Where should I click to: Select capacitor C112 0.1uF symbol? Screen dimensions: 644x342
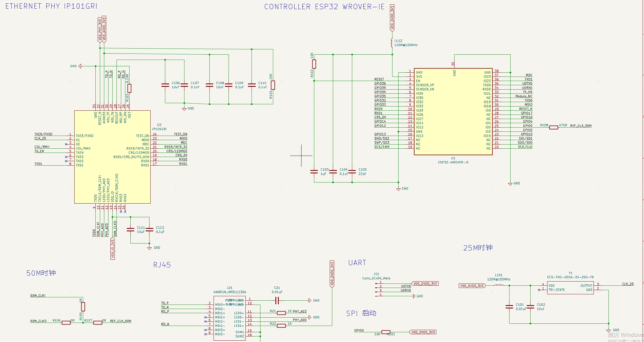tap(149, 230)
